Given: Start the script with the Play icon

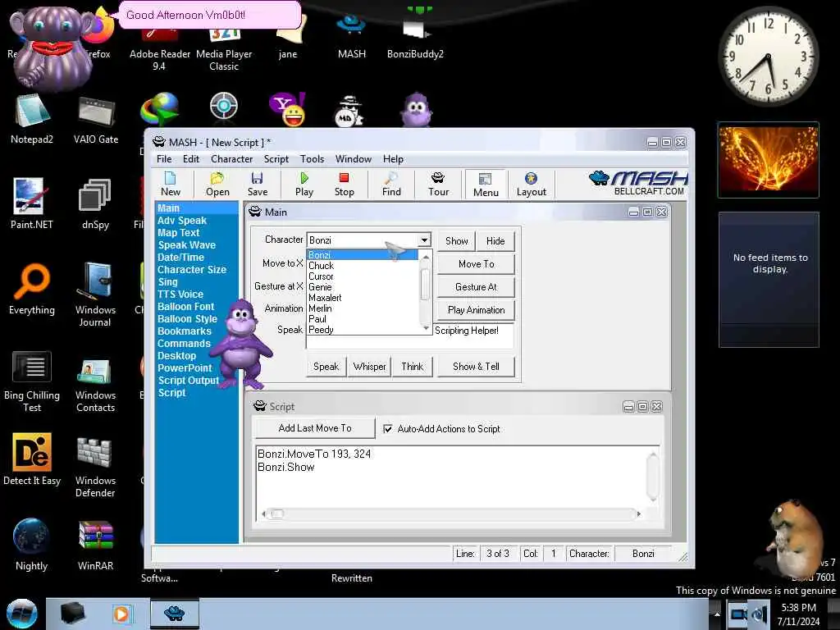Looking at the screenshot, I should (304, 185).
